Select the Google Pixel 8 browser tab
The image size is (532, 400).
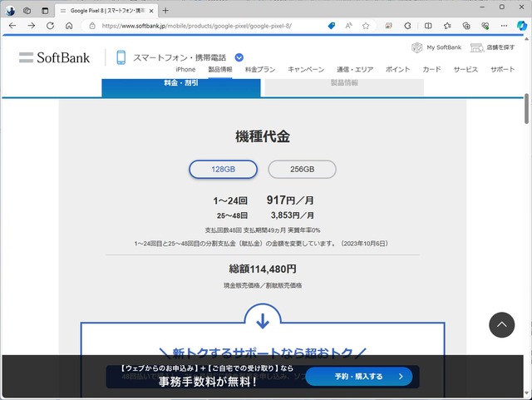tap(107, 11)
